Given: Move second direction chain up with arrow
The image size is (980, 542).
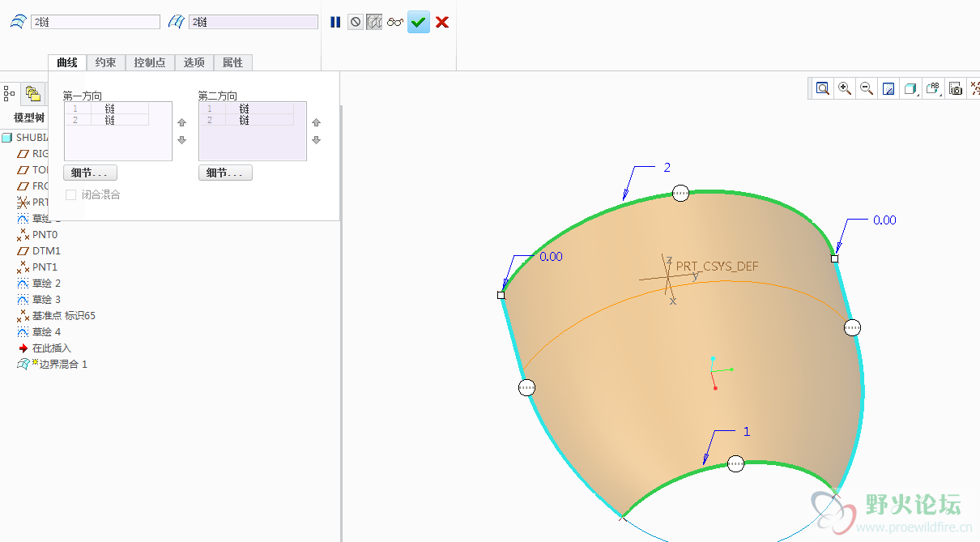Looking at the screenshot, I should click(317, 123).
